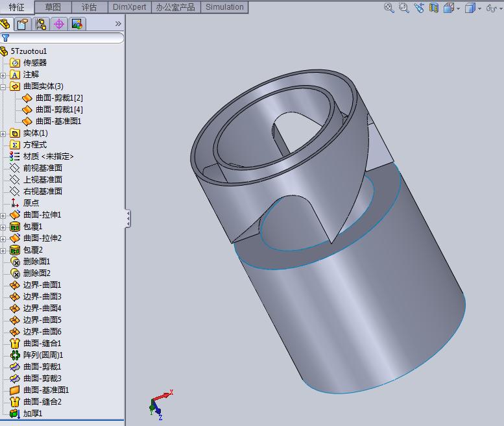Open the Display Style dropdown arrow

[479, 8]
